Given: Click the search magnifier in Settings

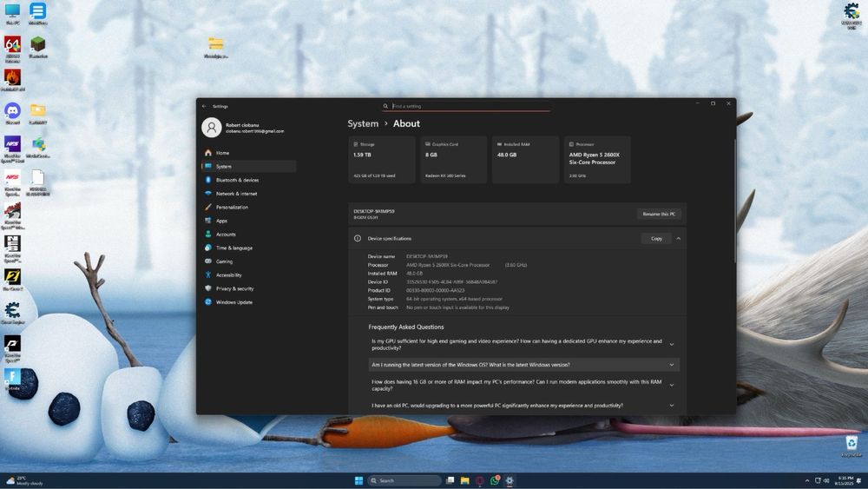Looking at the screenshot, I should [386, 106].
